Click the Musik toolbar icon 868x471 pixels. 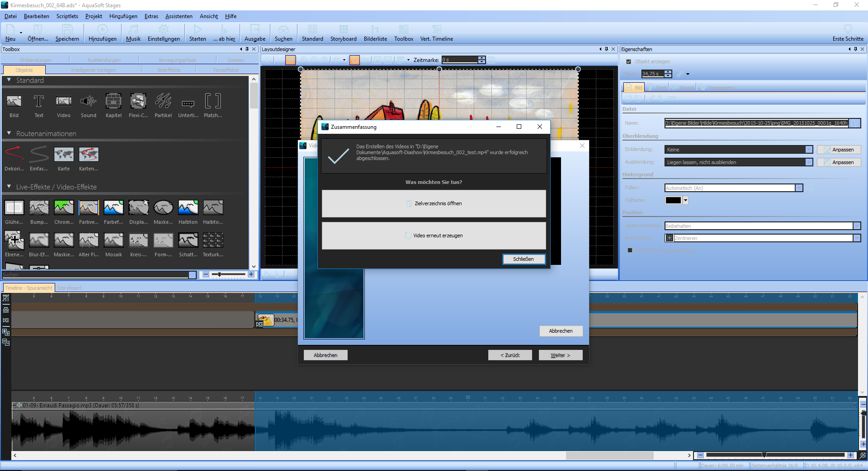pos(133,33)
